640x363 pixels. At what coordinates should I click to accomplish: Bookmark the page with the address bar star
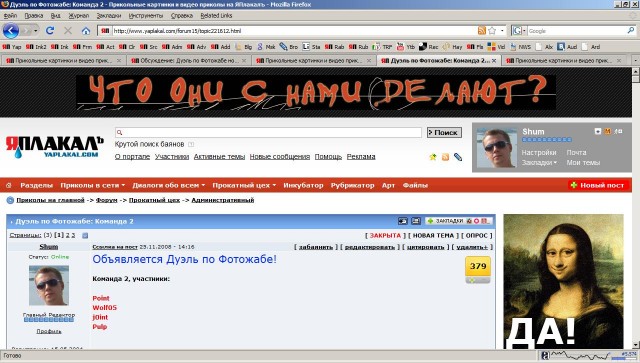click(x=492, y=31)
